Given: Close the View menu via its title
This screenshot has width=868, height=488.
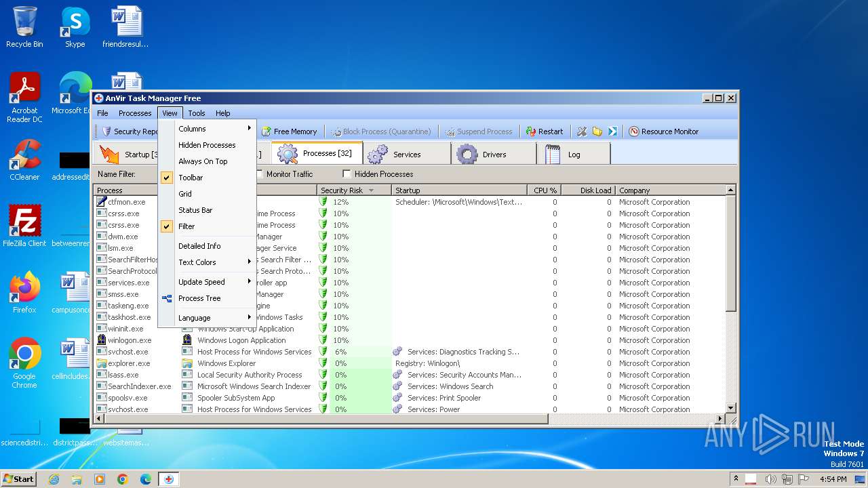Looking at the screenshot, I should 170,113.
